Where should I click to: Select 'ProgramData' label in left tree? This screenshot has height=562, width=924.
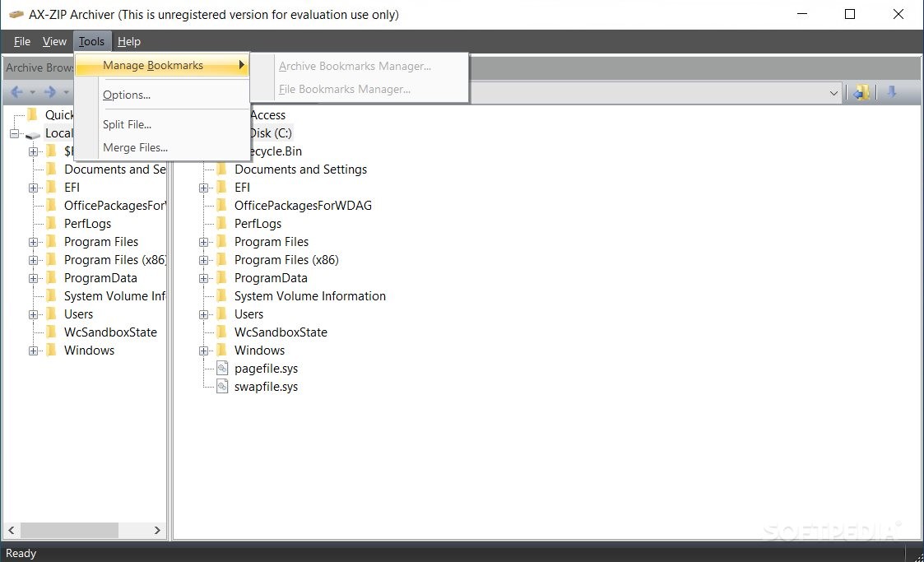tap(100, 278)
